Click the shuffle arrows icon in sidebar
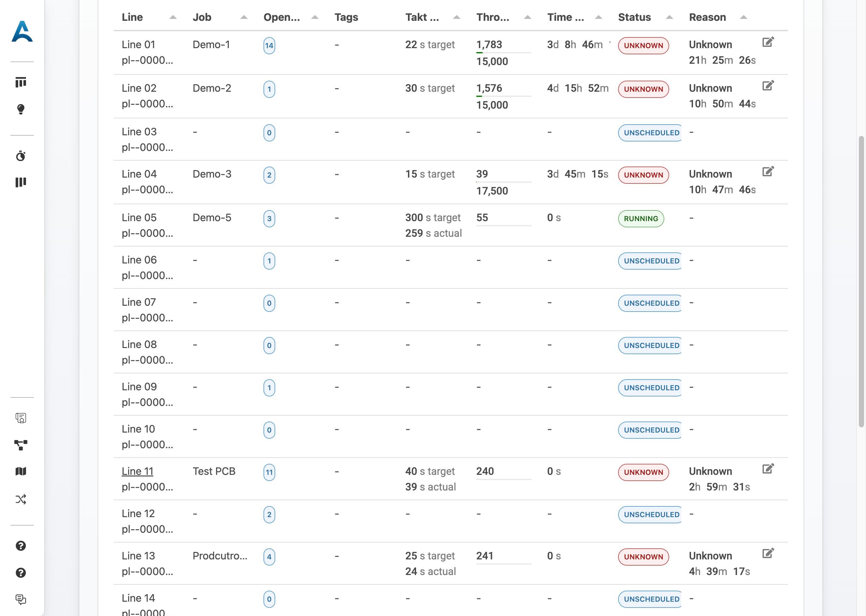This screenshot has width=866, height=616. pos(21,499)
